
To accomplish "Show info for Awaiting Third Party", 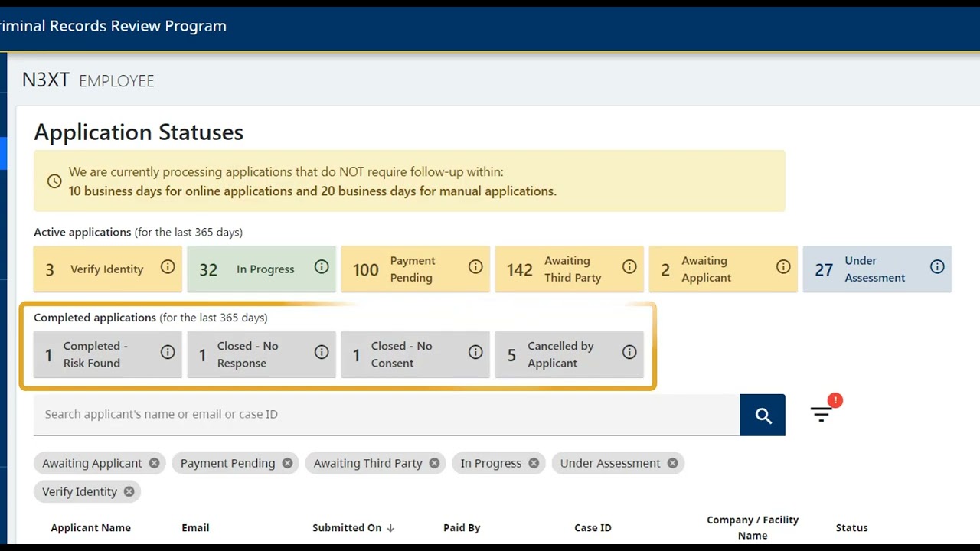I will coord(629,267).
